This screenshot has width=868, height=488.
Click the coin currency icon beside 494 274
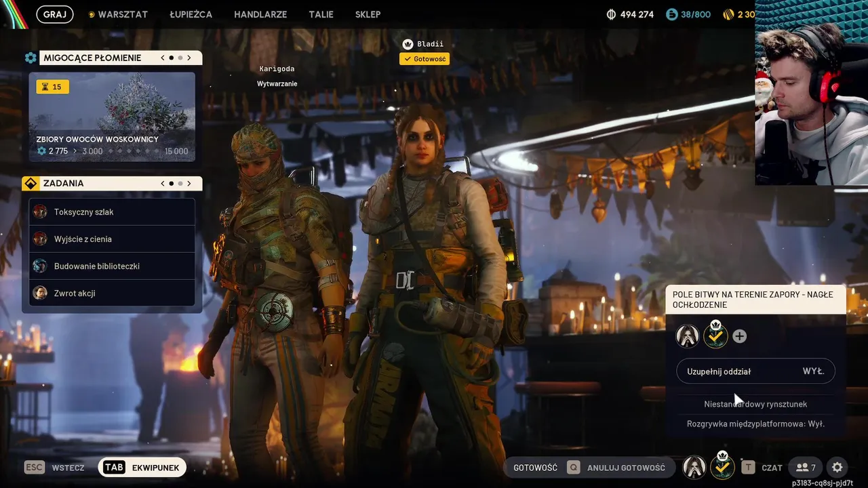coord(610,14)
